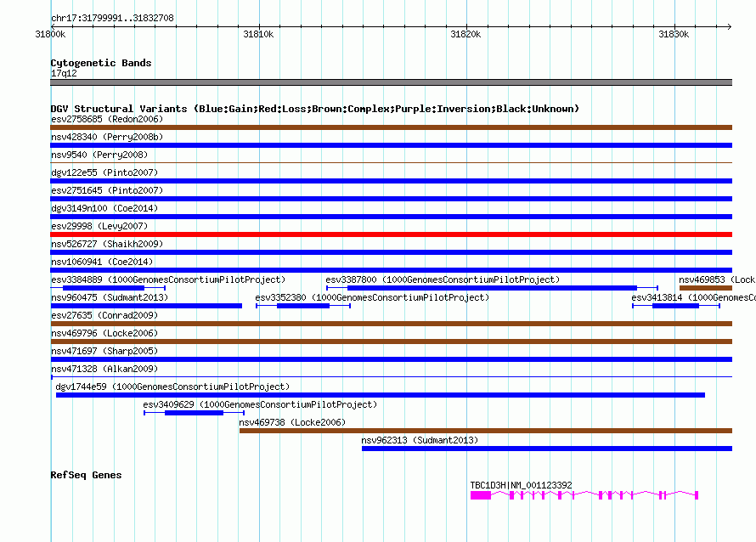Screen dimensions: 756x542
Task: Click the 31820k ruler position label
Action: [x=465, y=34]
